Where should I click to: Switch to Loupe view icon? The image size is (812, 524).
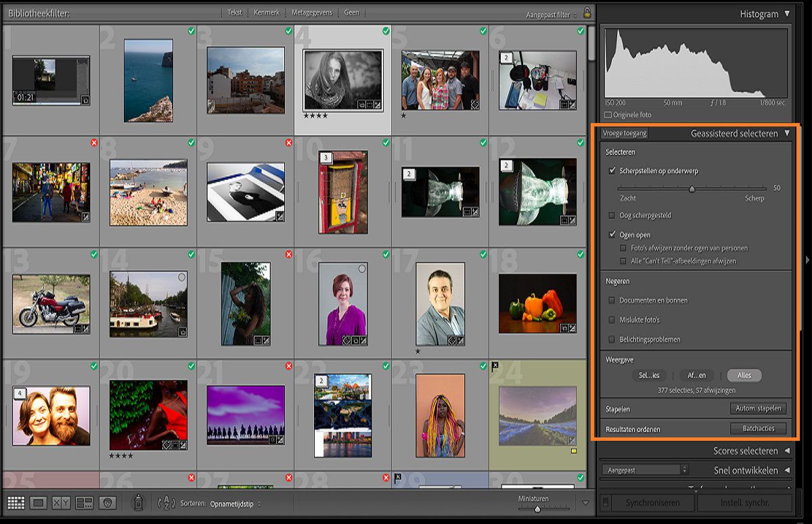39,502
